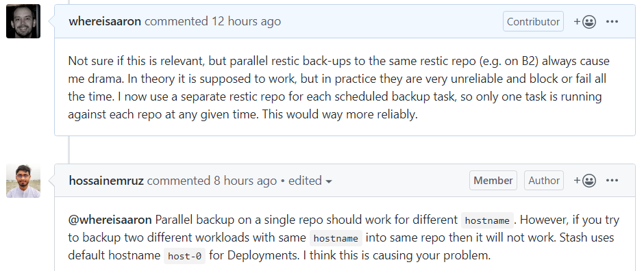Click the '8 hours ago' timestamp
This screenshot has width=644, height=271.
[x=245, y=181]
